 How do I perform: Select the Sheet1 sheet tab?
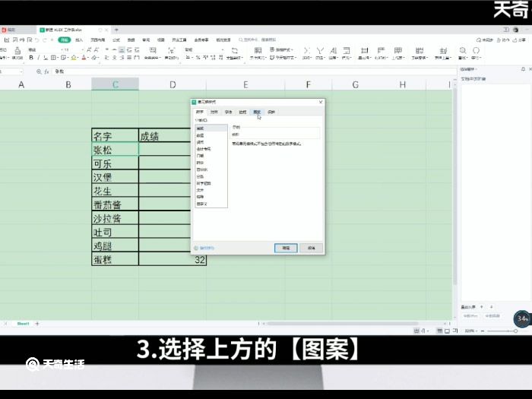coord(23,324)
